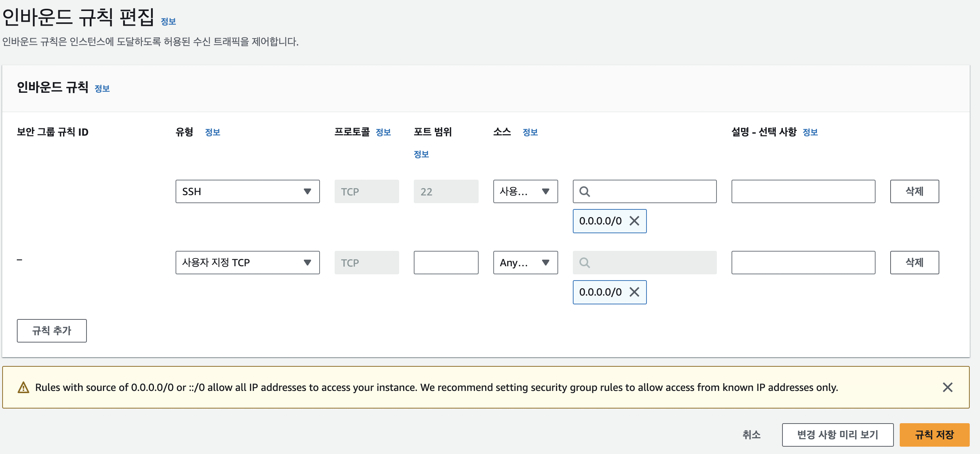Viewport: 980px width, 454px height.
Task: Click 취소 to cancel editing
Action: click(751, 435)
